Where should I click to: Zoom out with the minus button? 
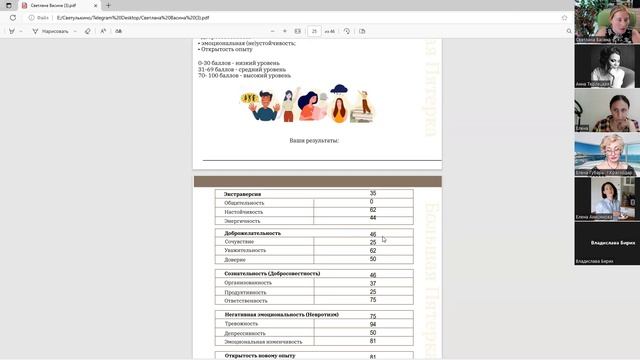coord(272,31)
